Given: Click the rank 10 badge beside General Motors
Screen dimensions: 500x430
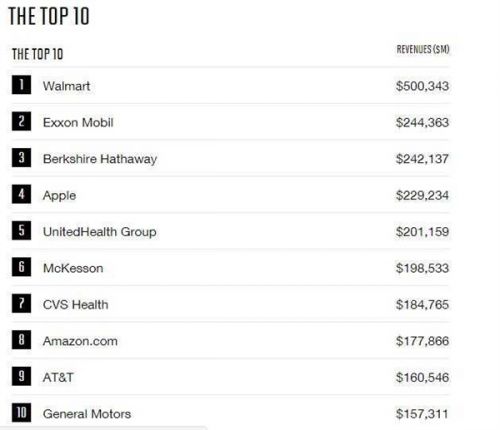Looking at the screenshot, I should click(21, 413).
